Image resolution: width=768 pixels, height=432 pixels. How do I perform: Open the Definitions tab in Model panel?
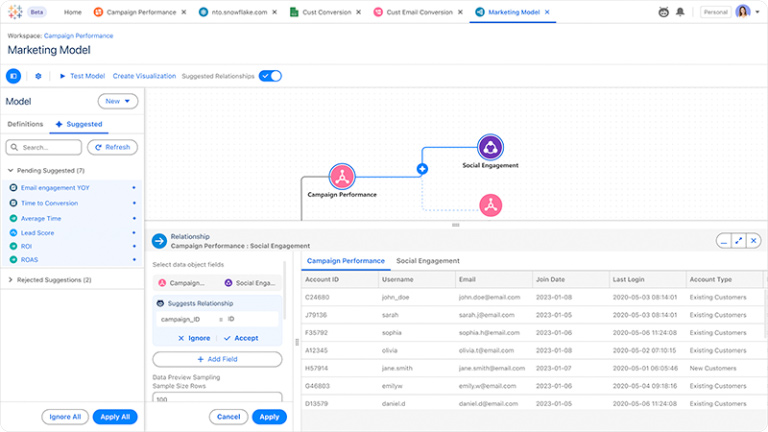25,124
